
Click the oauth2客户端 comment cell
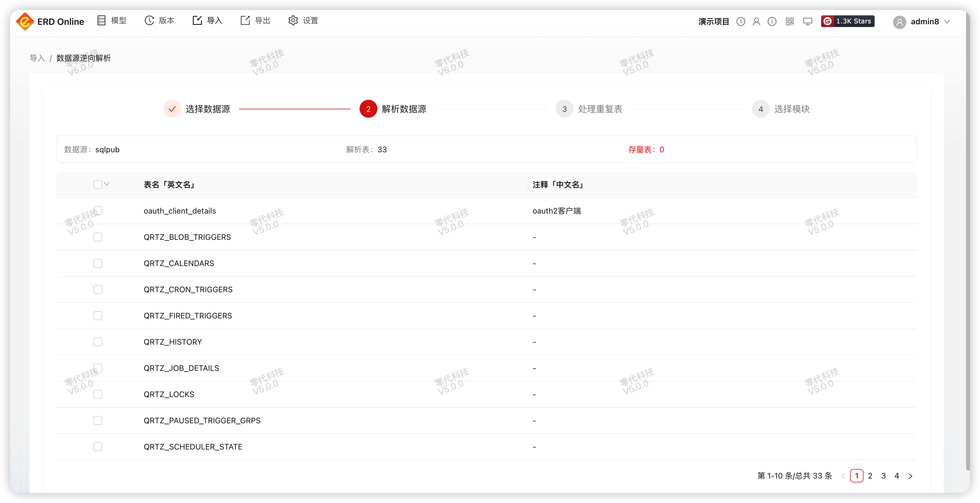557,211
